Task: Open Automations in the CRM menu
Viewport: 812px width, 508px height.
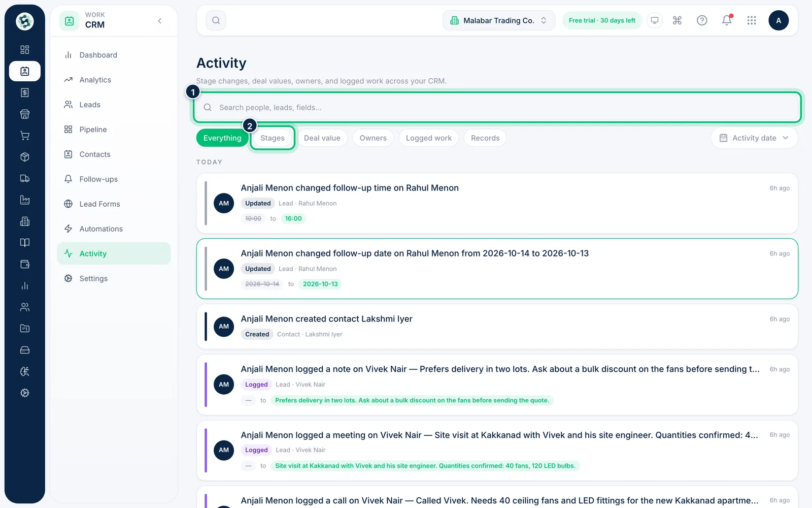Action: coord(114,229)
